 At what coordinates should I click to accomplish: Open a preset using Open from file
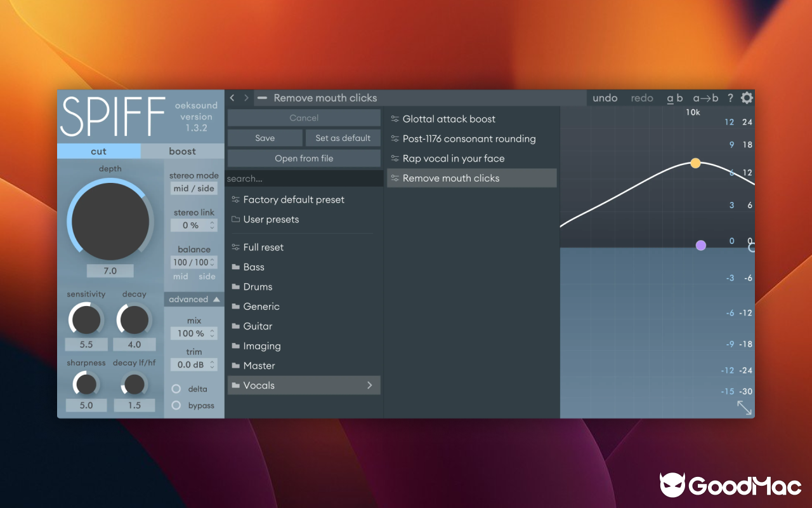[x=304, y=157]
